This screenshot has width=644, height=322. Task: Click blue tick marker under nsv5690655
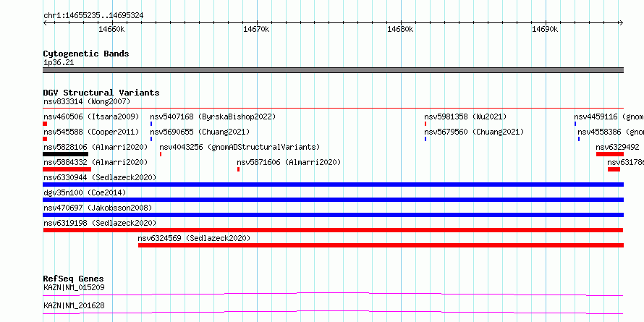point(151,139)
